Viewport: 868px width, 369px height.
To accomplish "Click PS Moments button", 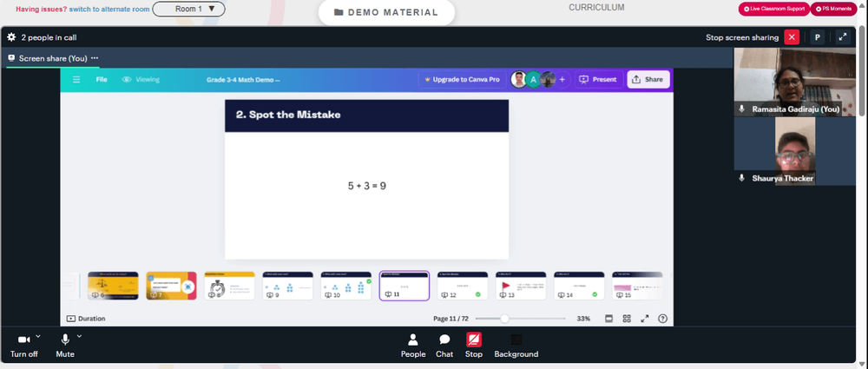I will coord(833,9).
